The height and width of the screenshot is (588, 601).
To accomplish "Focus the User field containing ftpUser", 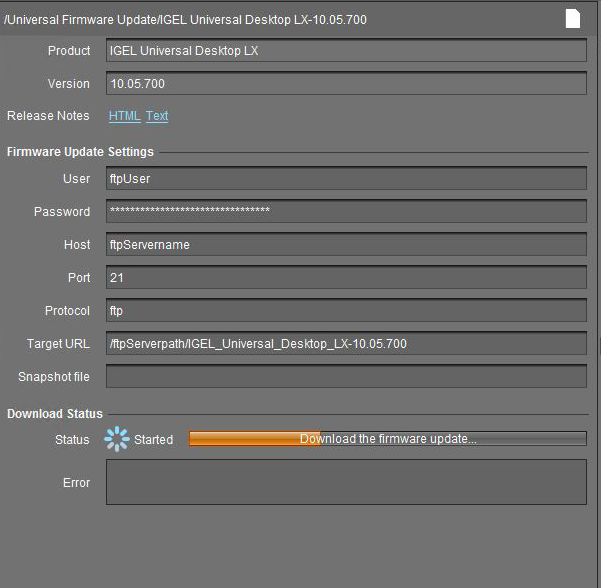I will pyautogui.click(x=345, y=179).
